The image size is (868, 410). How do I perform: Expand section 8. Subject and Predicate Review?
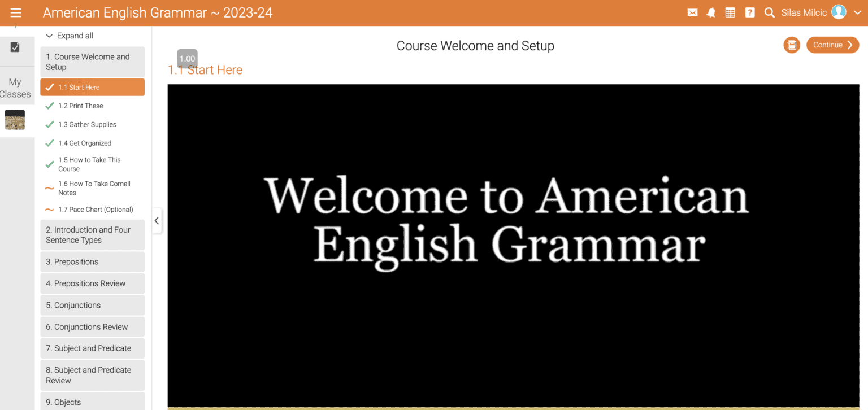pos(92,375)
